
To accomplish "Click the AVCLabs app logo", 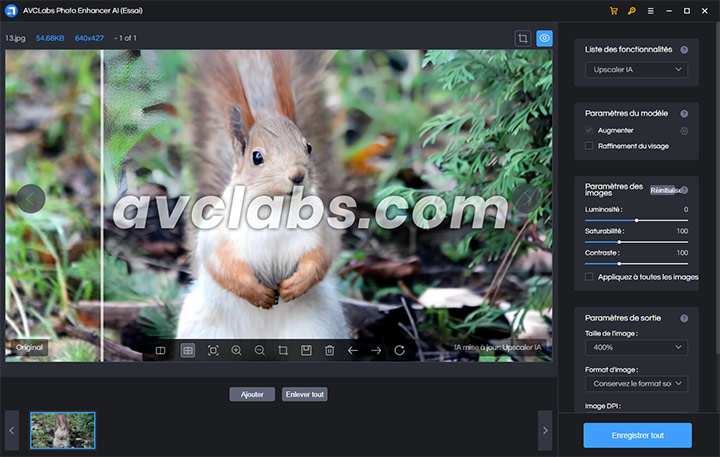I will pyautogui.click(x=11, y=11).
